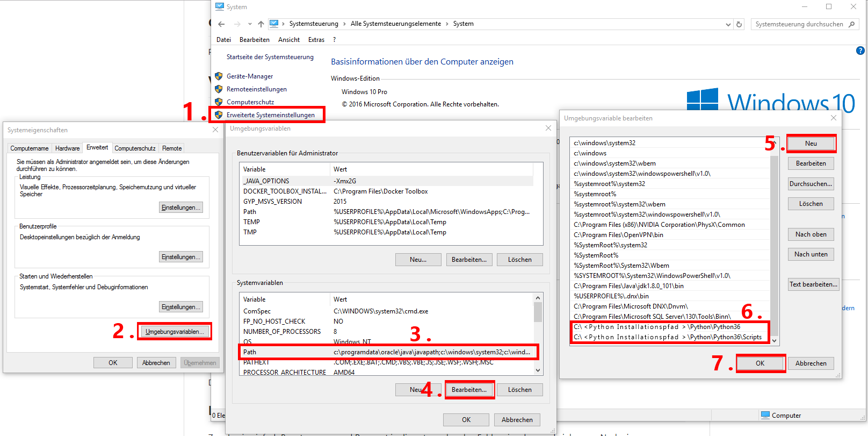Go to Startseite der Systemsteuerung
Image resolution: width=868 pixels, height=436 pixels.
(270, 57)
